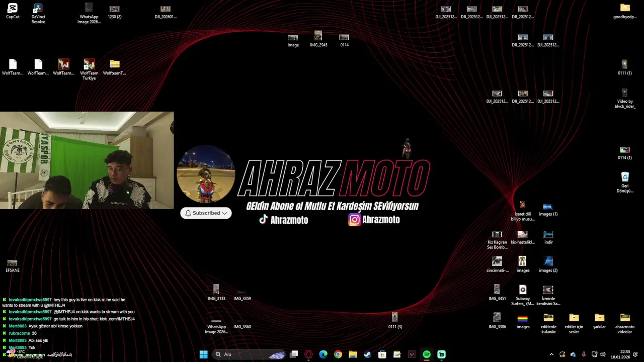Open File Explorer from the taskbar
644x362 pixels.
coord(353,354)
